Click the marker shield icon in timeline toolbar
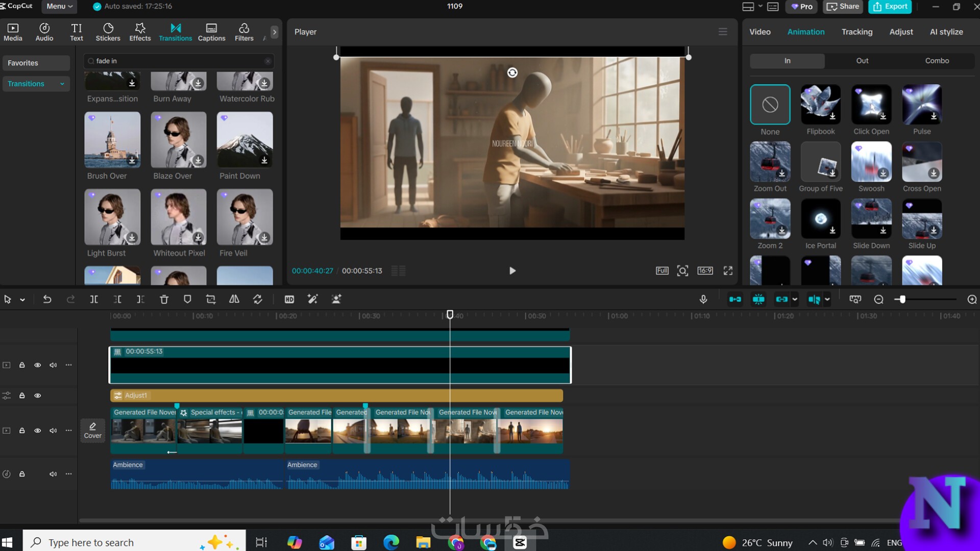The width and height of the screenshot is (980, 551). point(187,299)
